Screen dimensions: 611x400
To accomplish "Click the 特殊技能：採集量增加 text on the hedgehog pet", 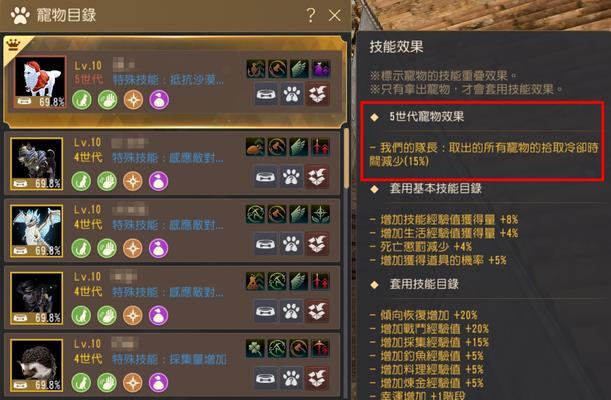I will 170,359.
